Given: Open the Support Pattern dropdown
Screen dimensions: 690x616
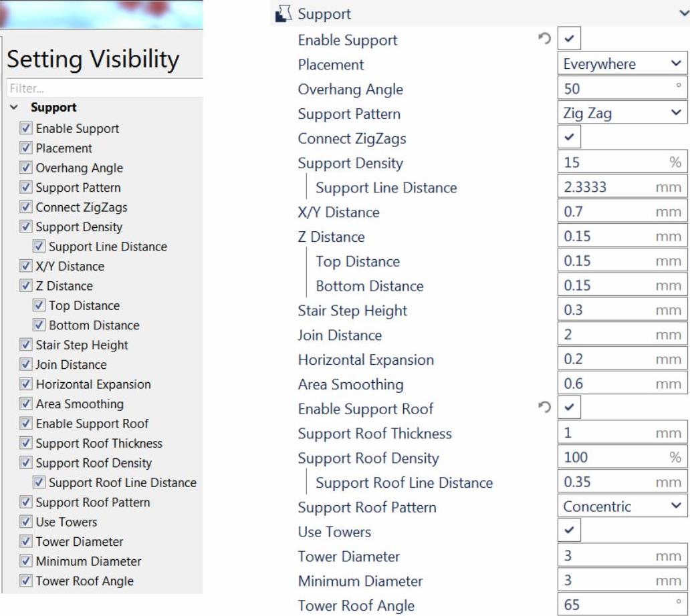Looking at the screenshot, I should pyautogui.click(x=622, y=114).
